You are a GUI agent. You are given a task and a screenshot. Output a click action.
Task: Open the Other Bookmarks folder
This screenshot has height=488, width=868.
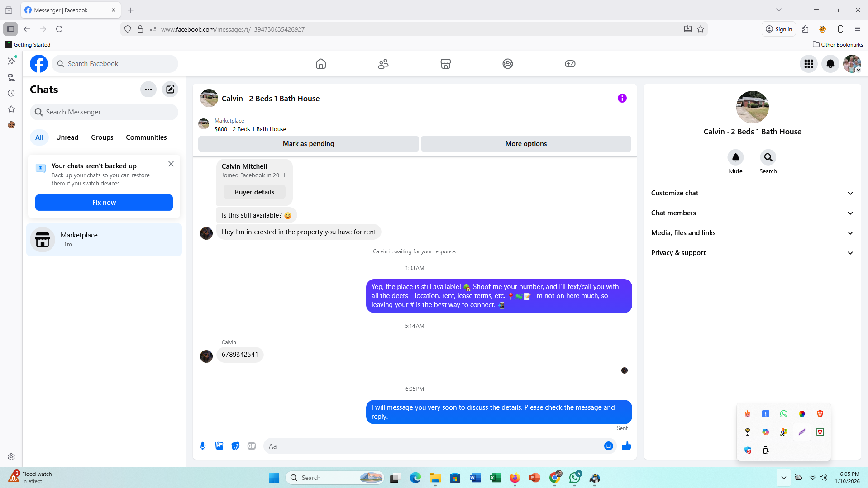tap(838, 44)
